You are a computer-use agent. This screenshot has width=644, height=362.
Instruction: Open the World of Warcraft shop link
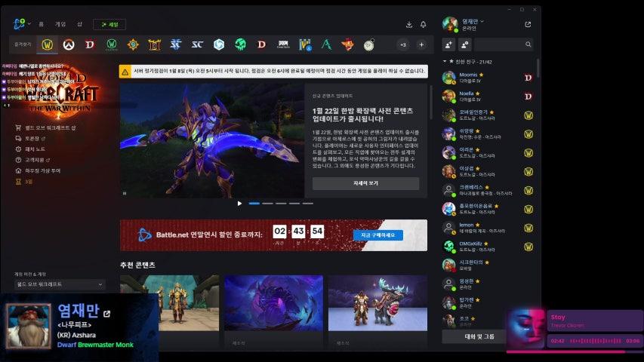[46, 127]
